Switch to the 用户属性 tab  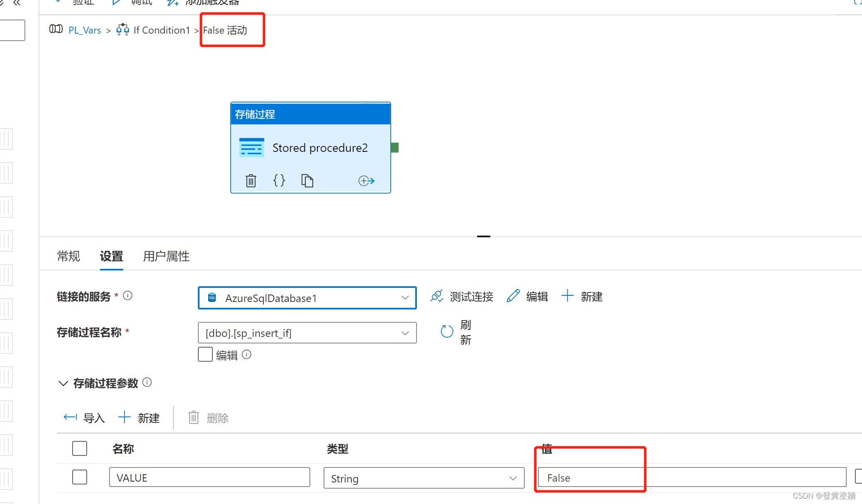tap(166, 256)
